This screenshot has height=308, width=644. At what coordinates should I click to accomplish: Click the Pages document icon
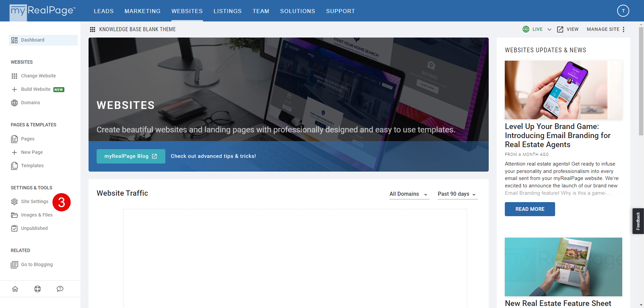tap(14, 139)
